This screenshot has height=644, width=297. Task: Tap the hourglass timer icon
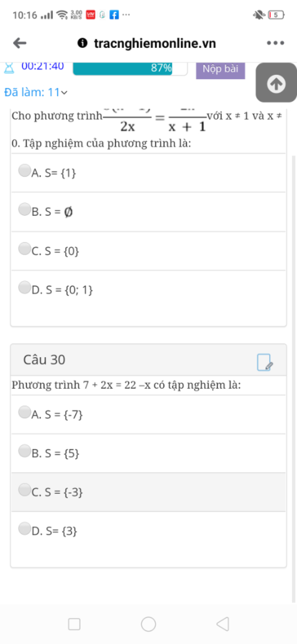[9, 68]
